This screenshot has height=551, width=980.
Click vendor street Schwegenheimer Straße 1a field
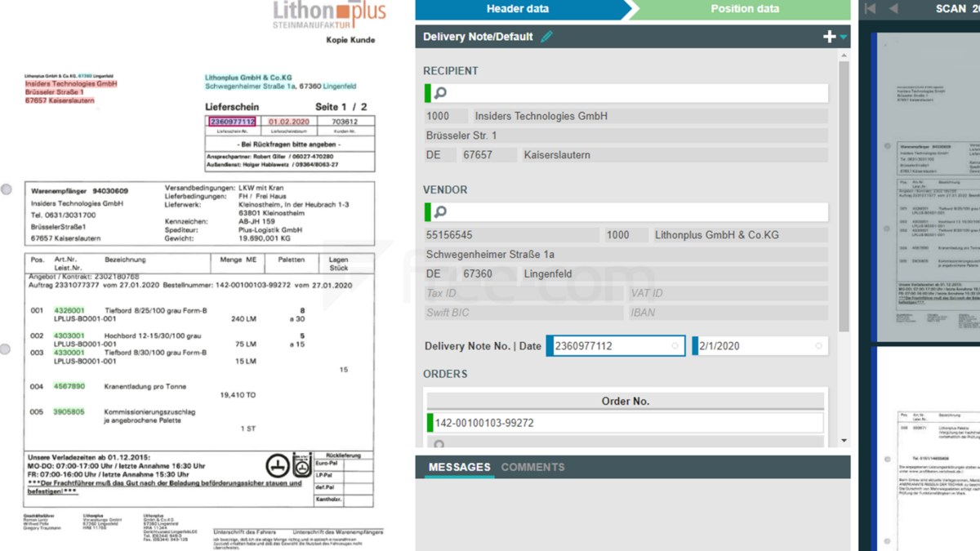(x=626, y=255)
